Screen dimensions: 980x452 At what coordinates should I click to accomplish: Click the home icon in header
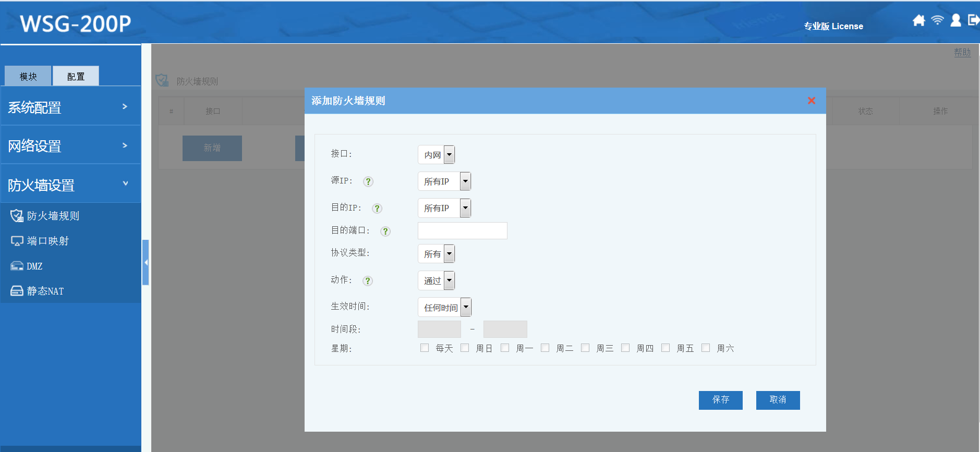pos(918,20)
